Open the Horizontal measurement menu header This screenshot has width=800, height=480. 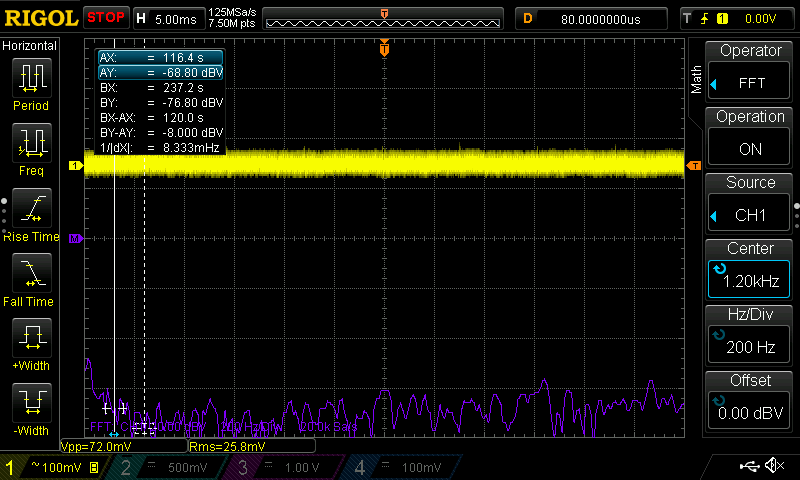point(30,46)
